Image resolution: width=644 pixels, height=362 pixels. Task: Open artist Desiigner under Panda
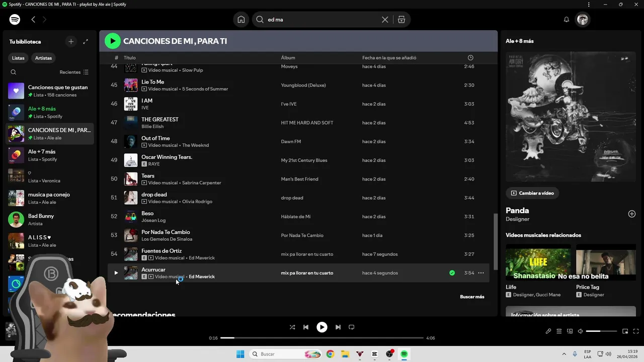coord(518,219)
